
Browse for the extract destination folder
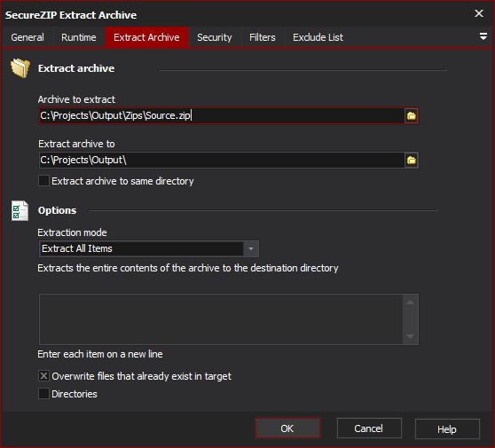pos(411,161)
